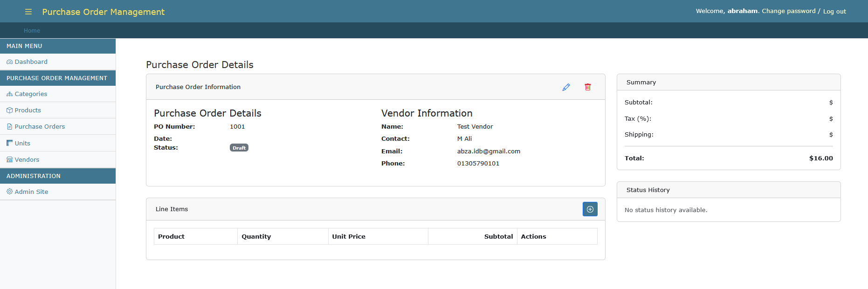The height and width of the screenshot is (289, 868).
Task: Click the Status History panel header
Action: (729, 190)
